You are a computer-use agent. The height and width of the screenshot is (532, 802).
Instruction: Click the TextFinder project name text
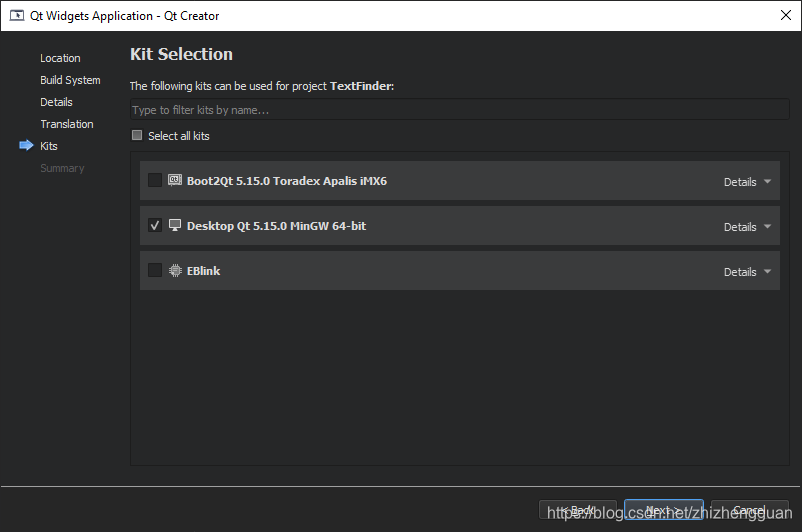361,86
